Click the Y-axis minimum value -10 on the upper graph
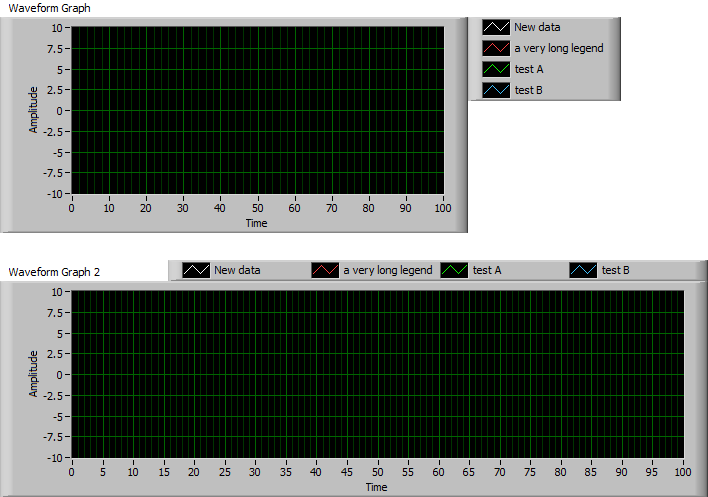The image size is (708, 497). pyautogui.click(x=55, y=194)
